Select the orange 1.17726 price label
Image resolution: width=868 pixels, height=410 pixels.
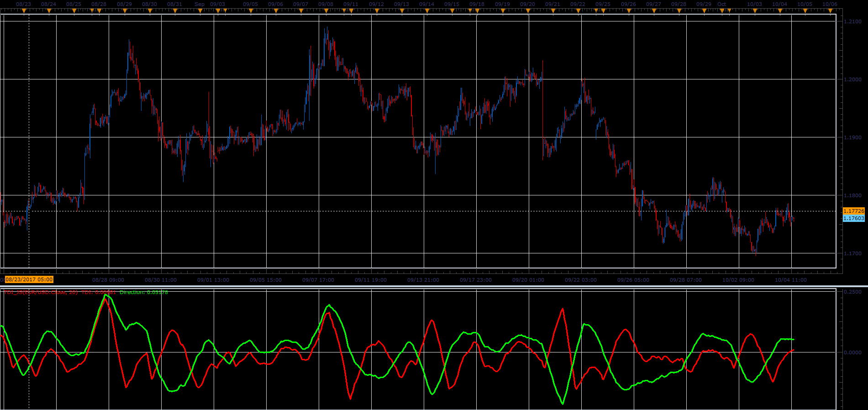point(853,211)
